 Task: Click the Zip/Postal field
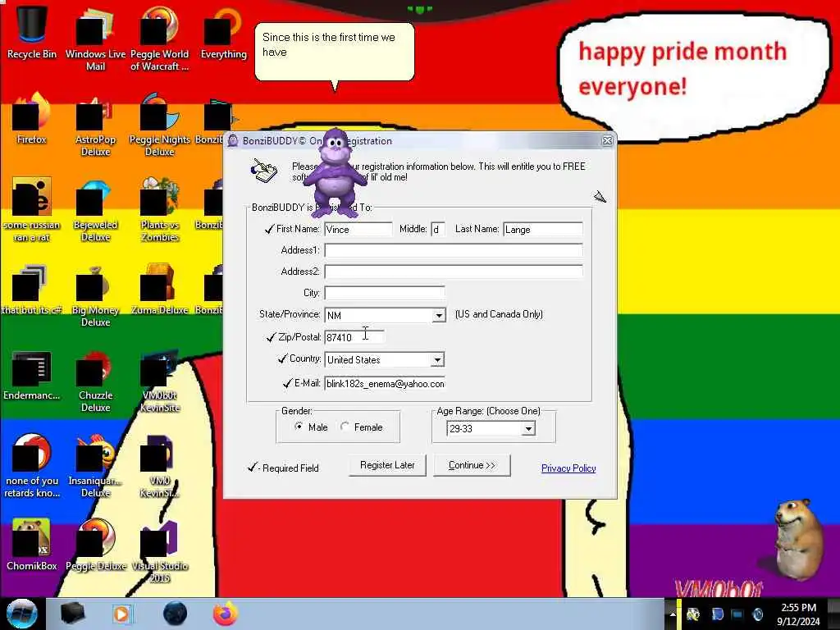click(354, 337)
